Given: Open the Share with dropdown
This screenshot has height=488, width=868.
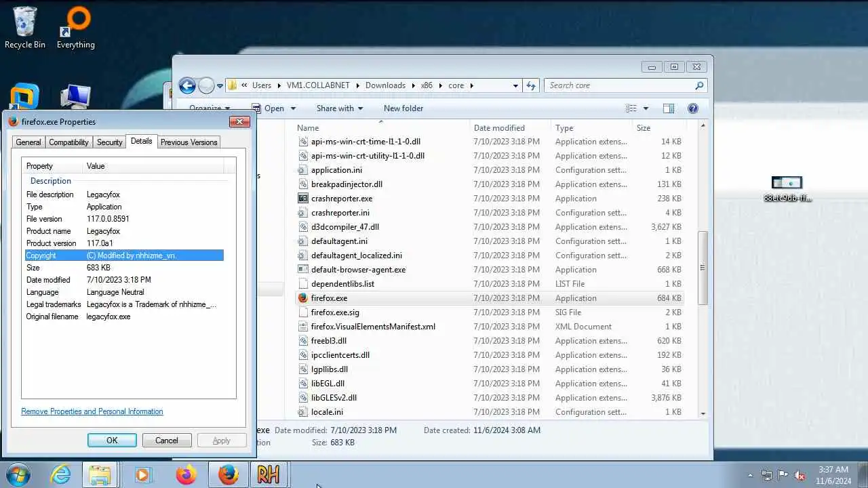Looking at the screenshot, I should [339, 108].
